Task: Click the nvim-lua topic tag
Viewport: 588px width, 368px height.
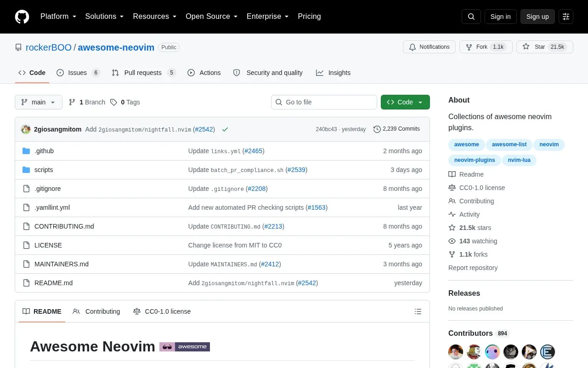Action: [519, 160]
